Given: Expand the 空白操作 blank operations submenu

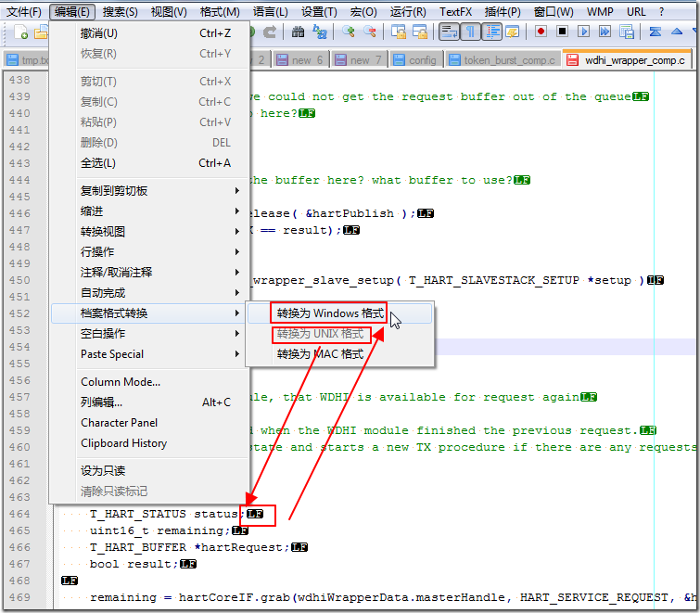Looking at the screenshot, I should [x=150, y=334].
